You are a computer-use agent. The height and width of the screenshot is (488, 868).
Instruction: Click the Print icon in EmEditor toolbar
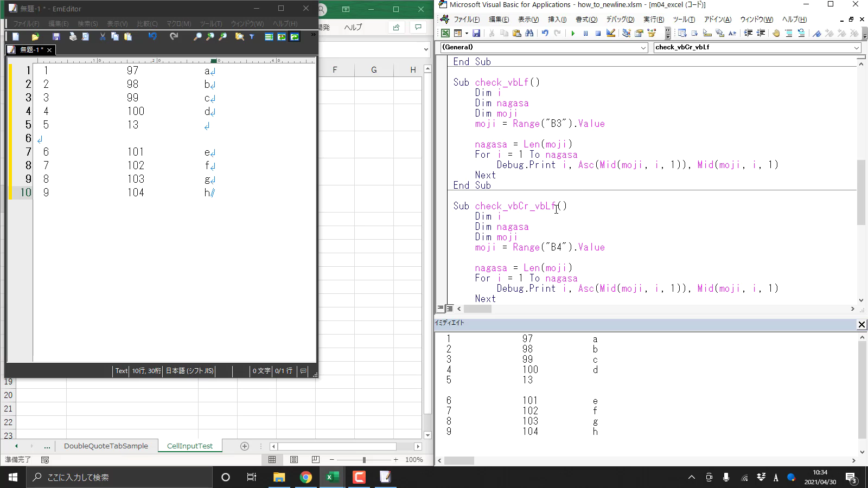point(73,37)
